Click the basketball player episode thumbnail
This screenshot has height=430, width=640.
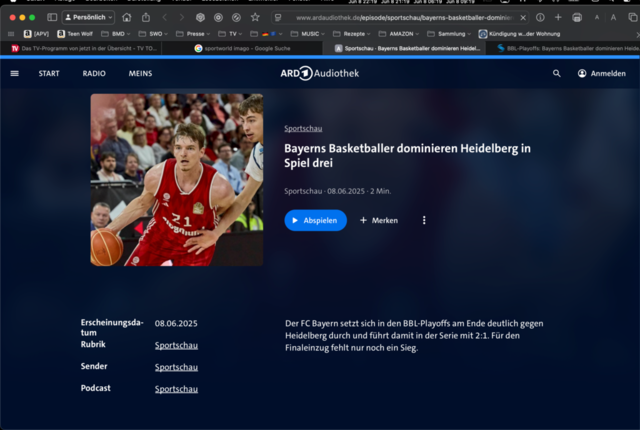pyautogui.click(x=177, y=180)
